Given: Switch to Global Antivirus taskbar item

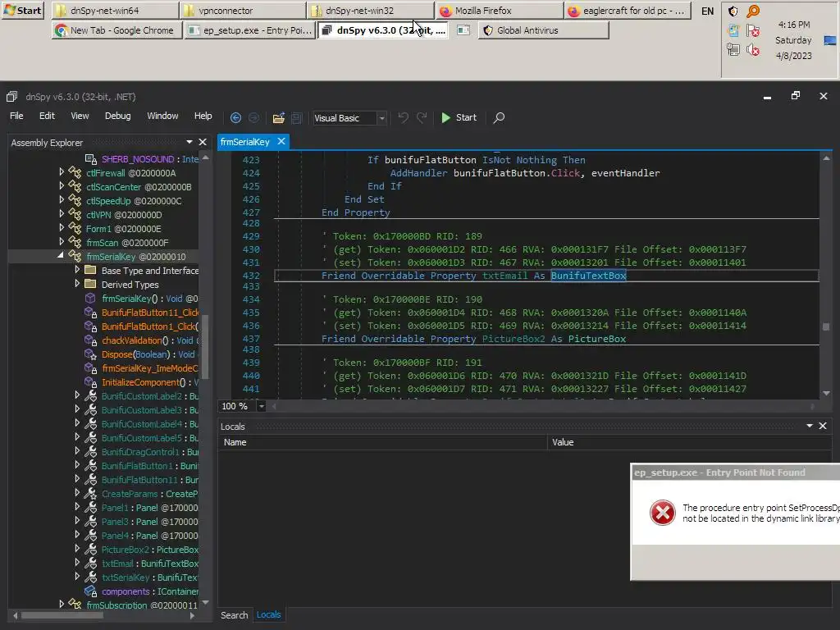Looking at the screenshot, I should coord(543,30).
